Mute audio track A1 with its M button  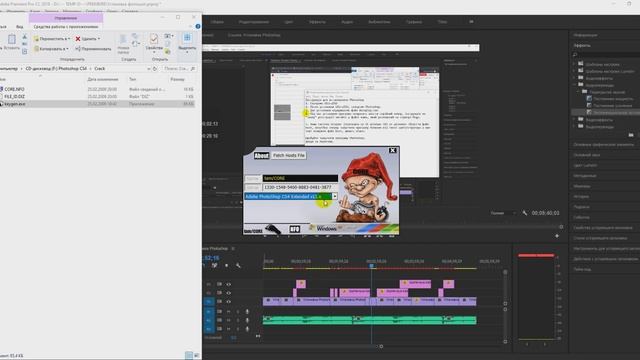tap(229, 312)
